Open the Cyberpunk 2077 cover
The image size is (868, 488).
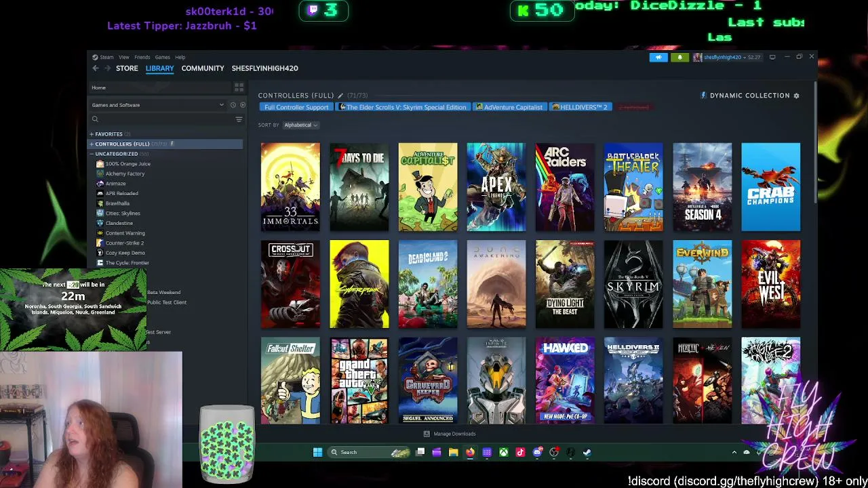point(359,284)
